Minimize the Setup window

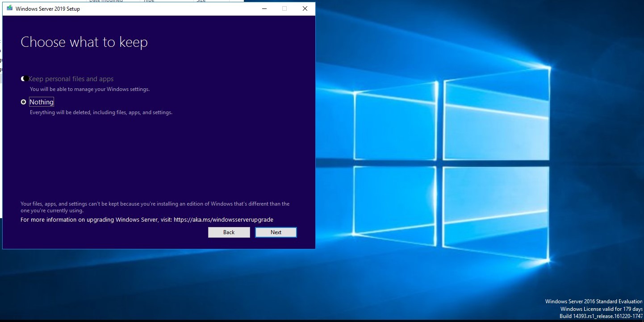[x=264, y=8]
